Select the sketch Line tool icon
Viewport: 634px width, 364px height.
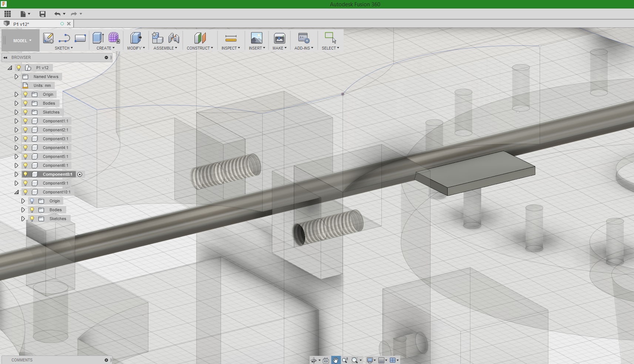[x=64, y=38]
